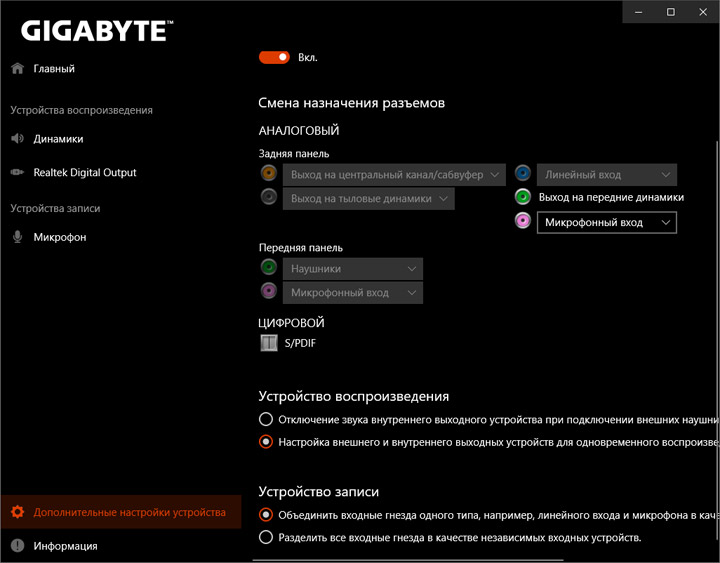The width and height of the screenshot is (720, 563).
Task: Click the ЦИФРОВОЙ section label
Action: tap(292, 323)
